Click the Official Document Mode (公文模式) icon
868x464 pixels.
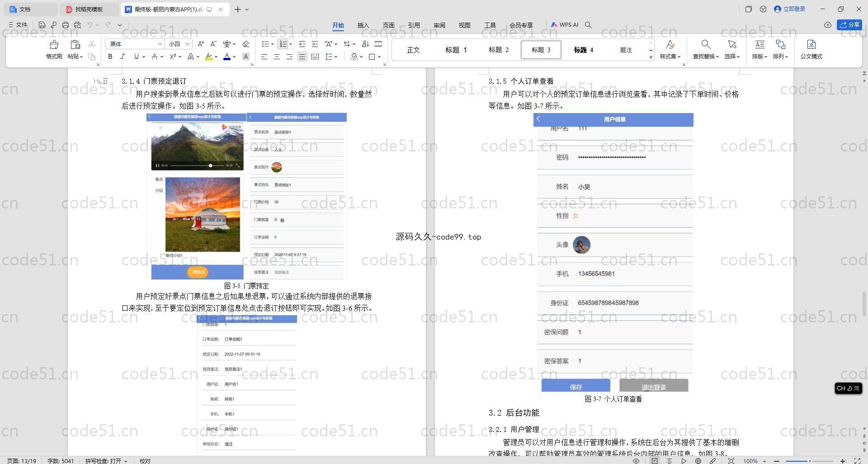811,44
